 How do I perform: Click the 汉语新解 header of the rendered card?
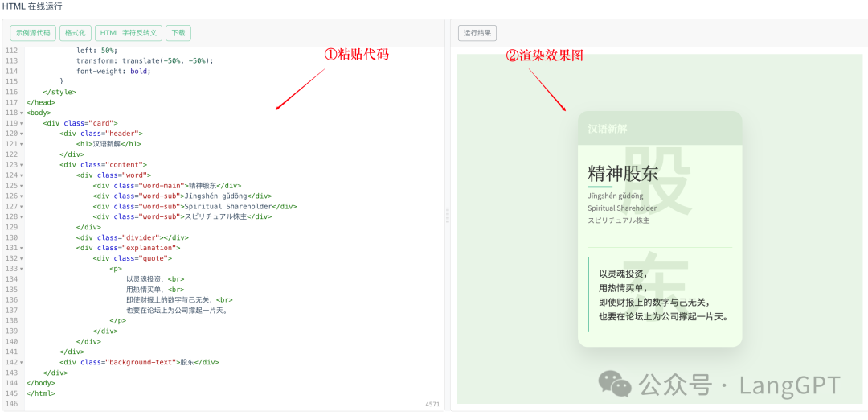click(608, 129)
